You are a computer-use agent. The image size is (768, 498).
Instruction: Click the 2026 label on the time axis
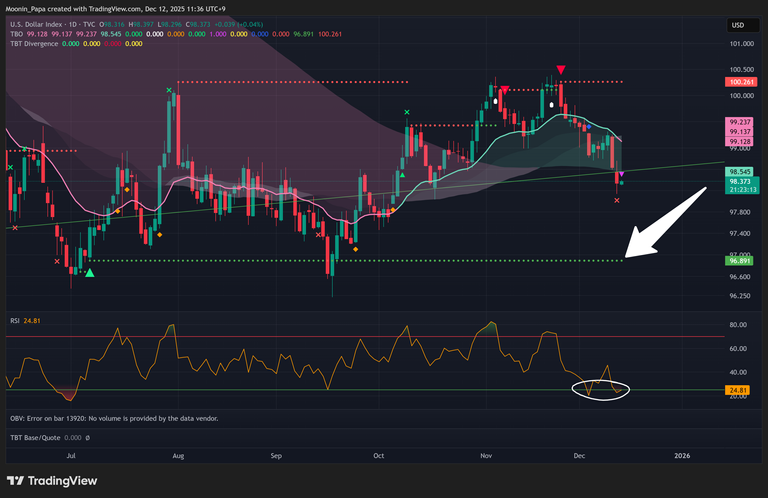(682, 455)
